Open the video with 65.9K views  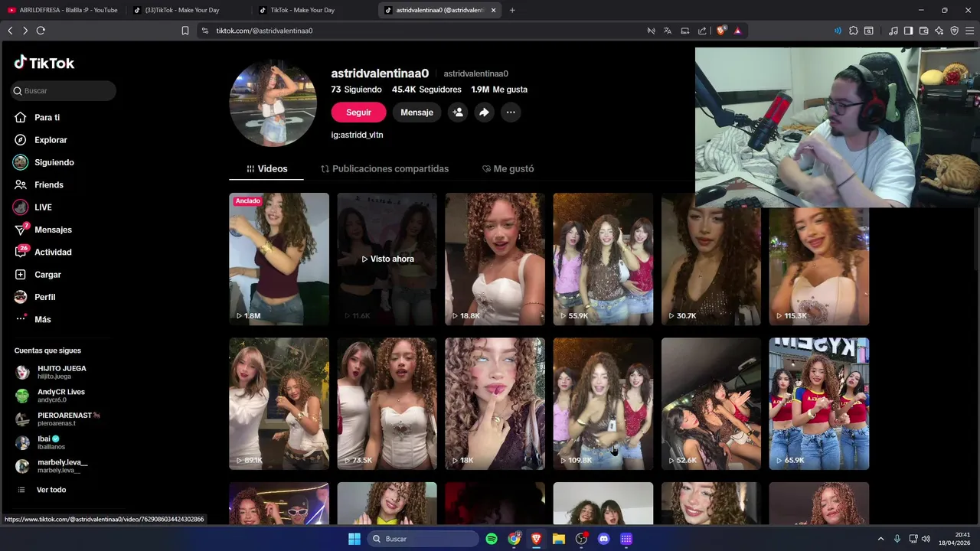coord(819,403)
